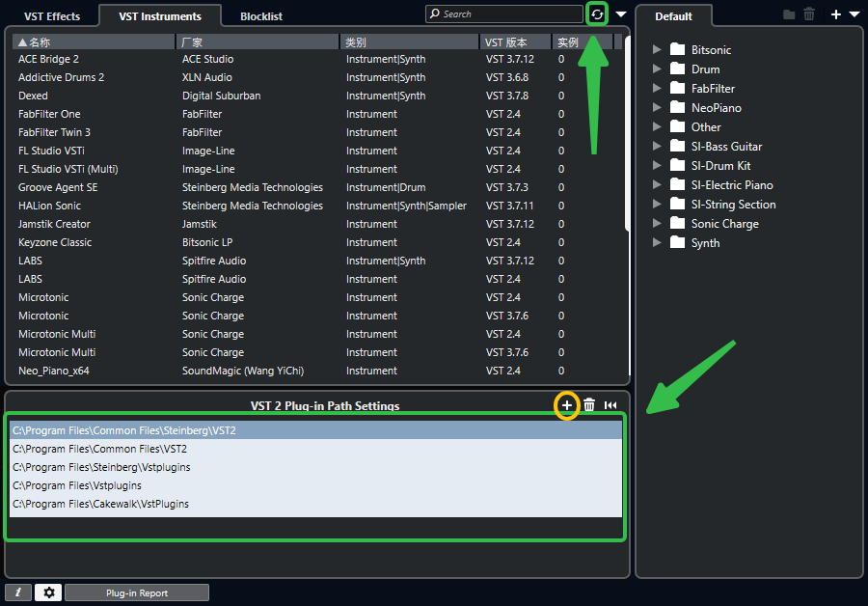Click the Digital Suburban vendor cell
The height and width of the screenshot is (606, 868).
point(222,96)
